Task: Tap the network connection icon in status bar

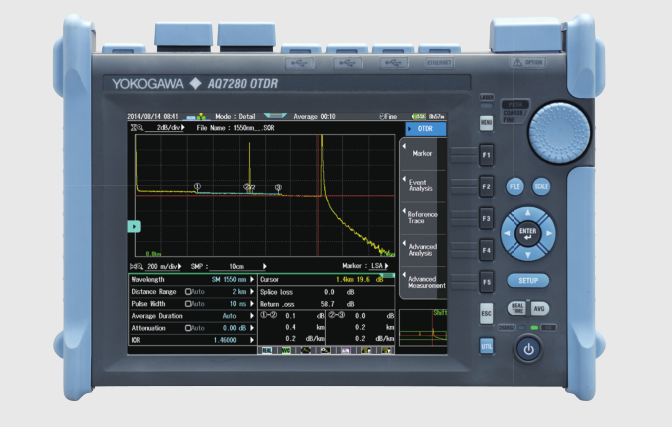Action: click(x=201, y=116)
